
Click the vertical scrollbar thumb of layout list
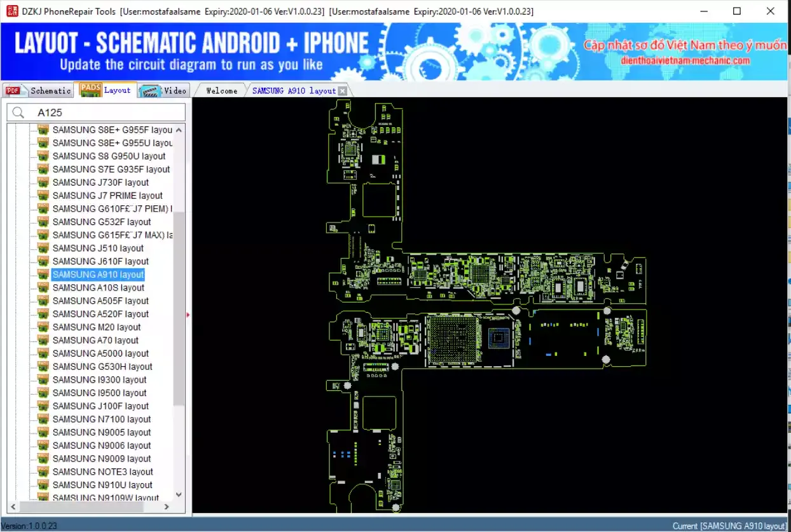pyautogui.click(x=179, y=308)
